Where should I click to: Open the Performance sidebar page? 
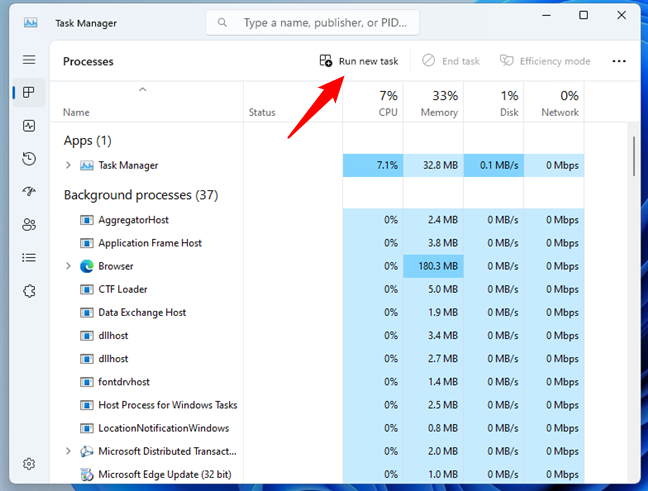[29, 126]
